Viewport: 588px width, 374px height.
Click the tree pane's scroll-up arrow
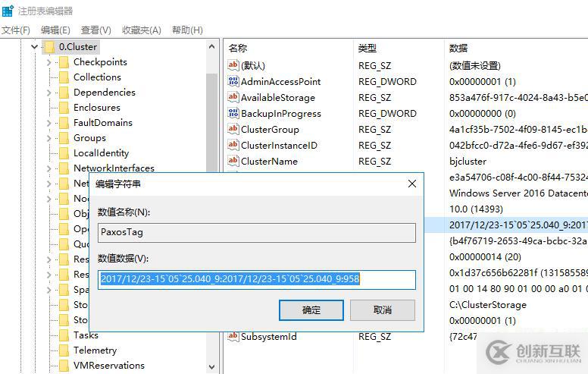coord(212,46)
